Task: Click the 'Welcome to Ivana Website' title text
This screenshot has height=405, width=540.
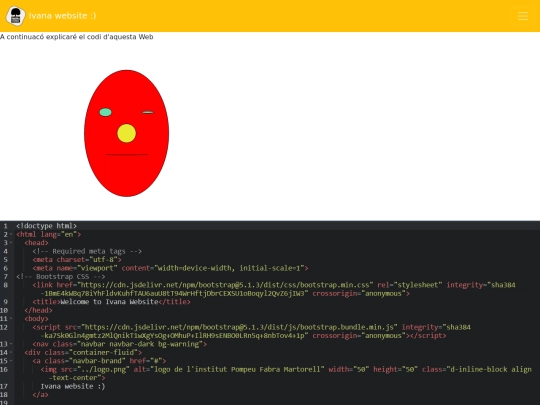Action: (109, 302)
